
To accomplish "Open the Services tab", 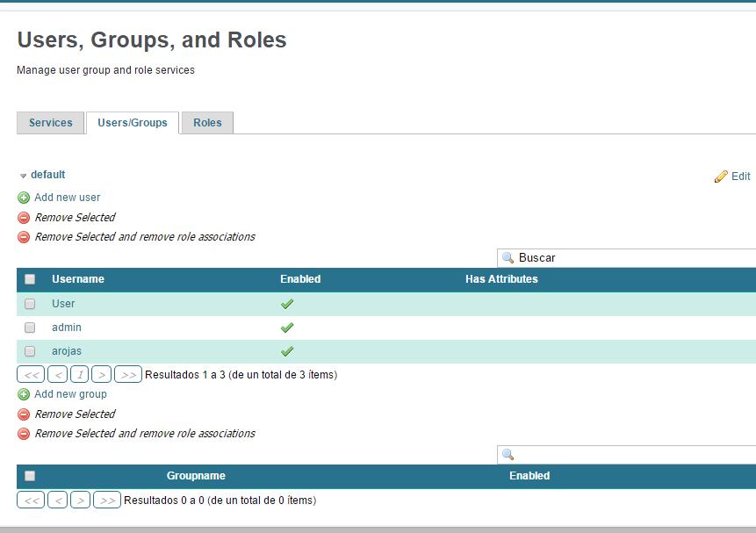I will tap(51, 123).
